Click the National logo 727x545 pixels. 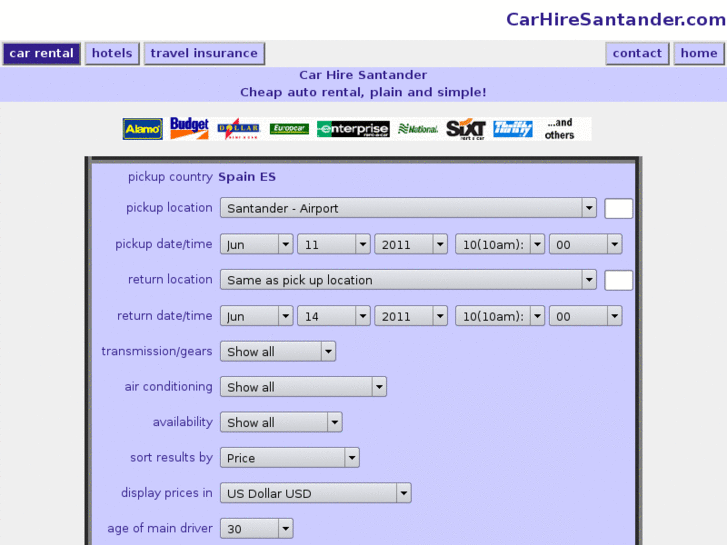pos(418,129)
